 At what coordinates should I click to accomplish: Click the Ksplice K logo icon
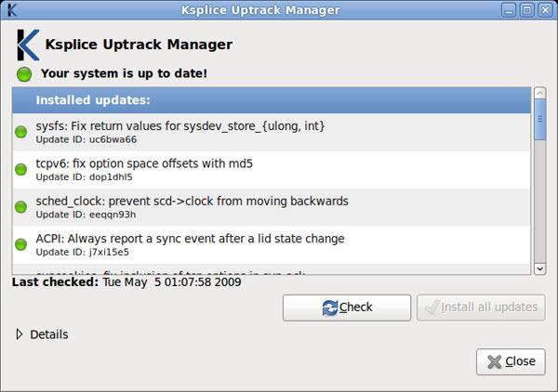pos(28,45)
